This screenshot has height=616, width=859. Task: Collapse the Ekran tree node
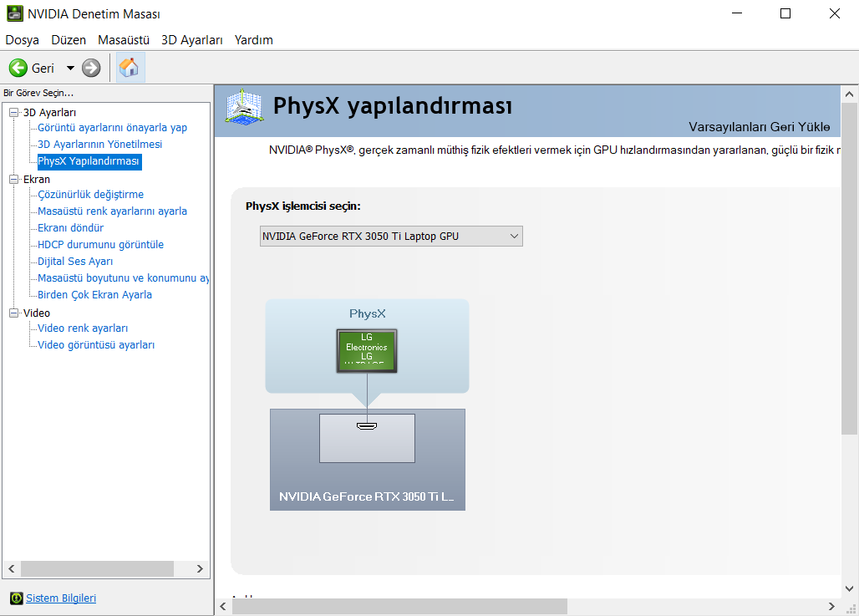click(13, 179)
